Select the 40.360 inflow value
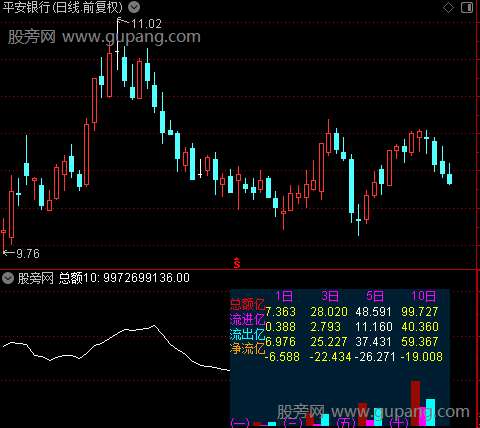Image resolution: width=480 pixels, height=428 pixels. pos(420,327)
